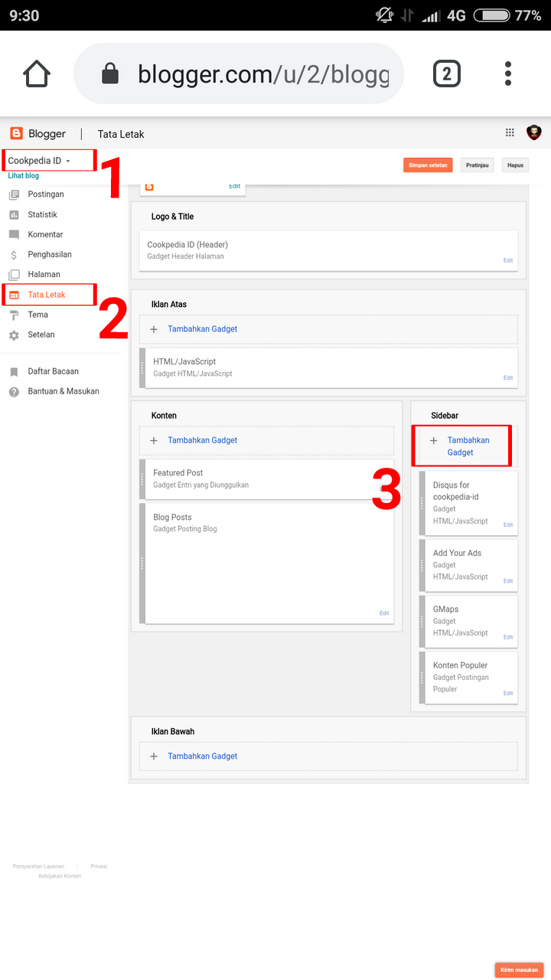Open the Privasi footer link
The height and width of the screenshot is (980, 551).
(99, 866)
